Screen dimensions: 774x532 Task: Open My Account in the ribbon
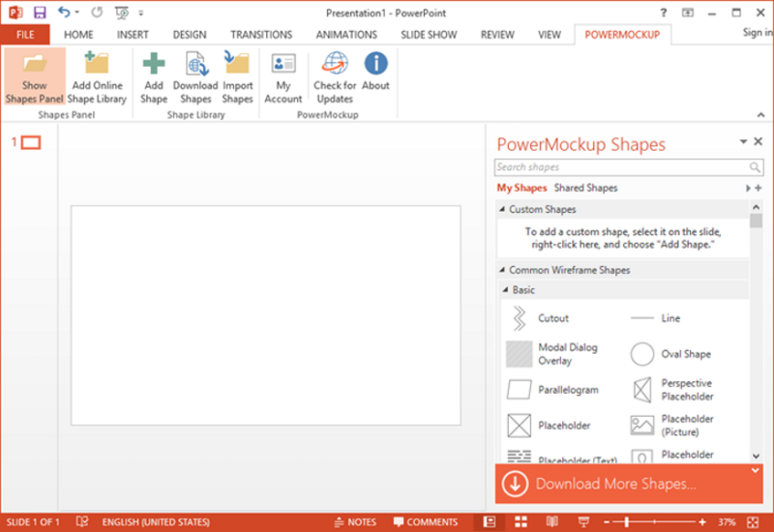click(283, 77)
